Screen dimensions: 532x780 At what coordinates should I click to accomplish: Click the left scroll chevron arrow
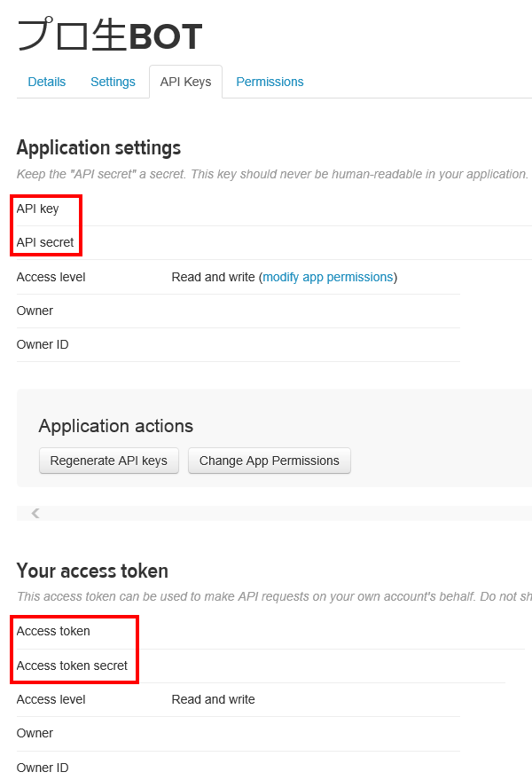coord(34,511)
